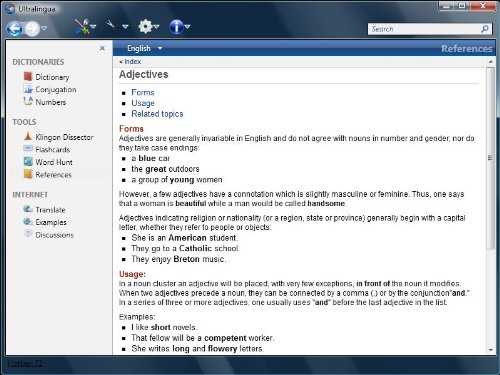Screen dimensions: 500x375
Task: Minimize the Ultralingua window
Action: [x=447, y=6]
